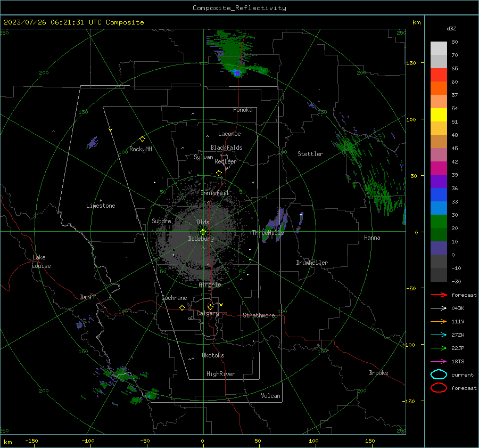
Task: Select the red forecast ellipse icon
Action: pyautogui.click(x=439, y=388)
